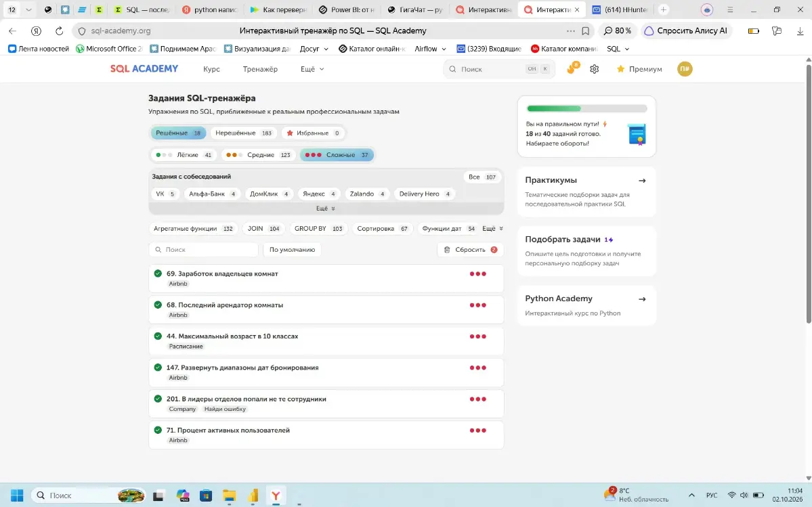Open the Курс menu item
This screenshot has width=812, height=507.
211,69
